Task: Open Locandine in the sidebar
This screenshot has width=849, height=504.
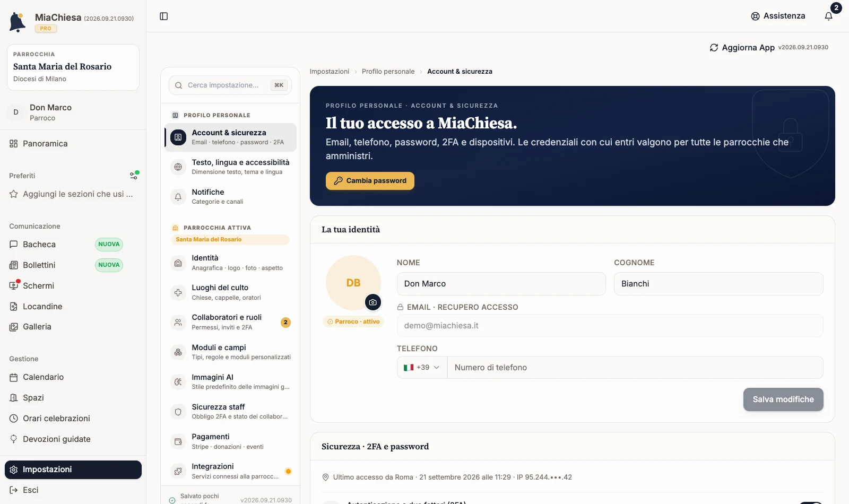Action: (x=73, y=307)
